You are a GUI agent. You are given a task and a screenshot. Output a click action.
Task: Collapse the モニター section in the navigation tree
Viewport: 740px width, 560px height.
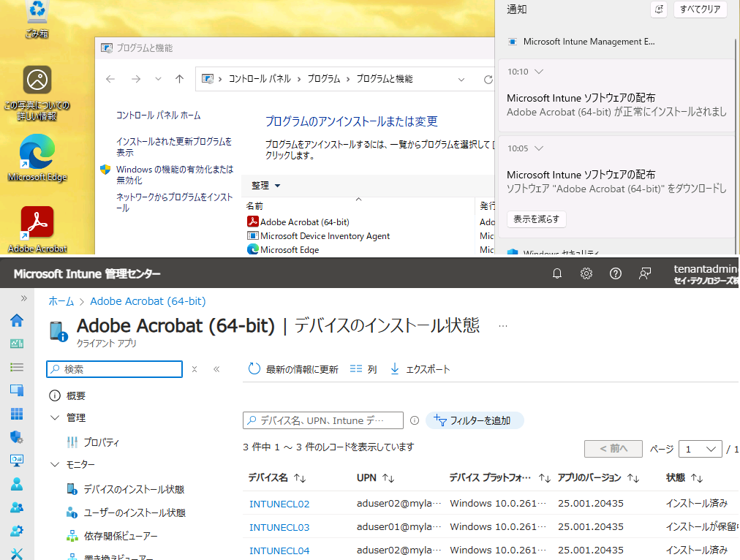55,464
